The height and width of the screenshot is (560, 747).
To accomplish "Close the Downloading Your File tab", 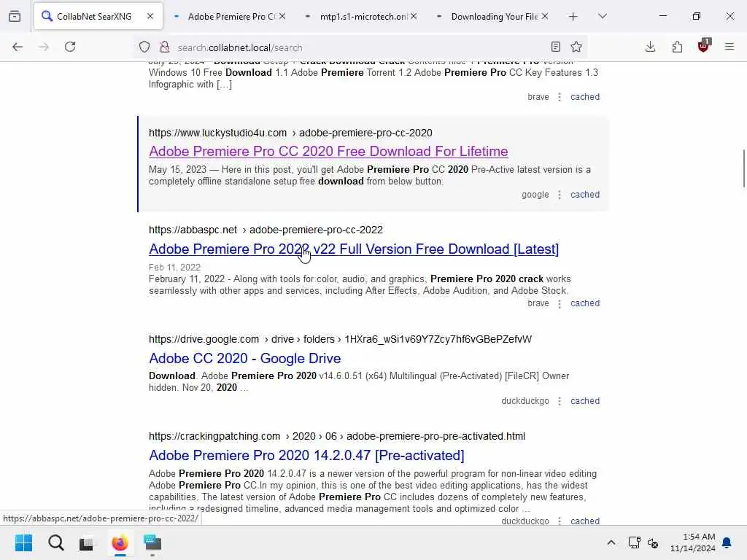I will point(545,16).
